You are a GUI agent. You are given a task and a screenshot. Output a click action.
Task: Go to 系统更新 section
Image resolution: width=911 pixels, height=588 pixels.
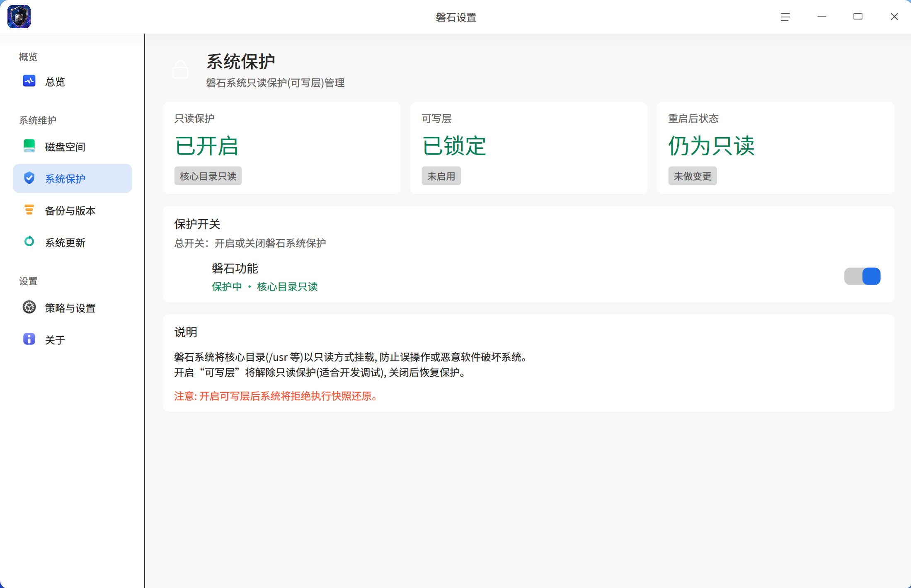[73, 242]
